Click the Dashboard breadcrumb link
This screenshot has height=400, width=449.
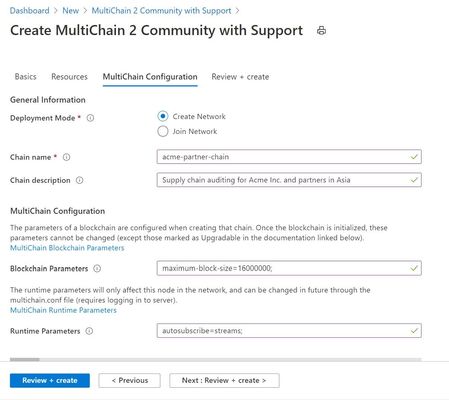click(x=29, y=11)
